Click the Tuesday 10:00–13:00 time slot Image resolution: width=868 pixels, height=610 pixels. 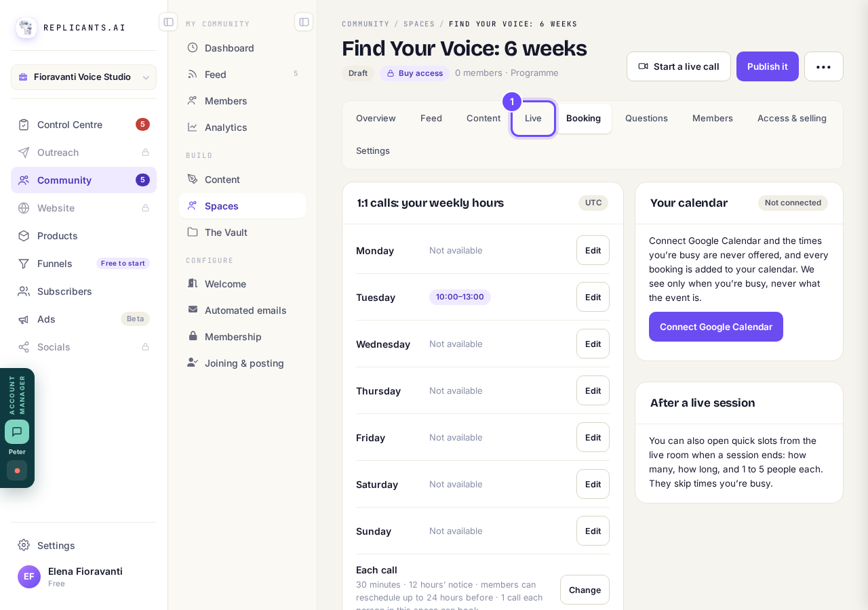coord(460,297)
